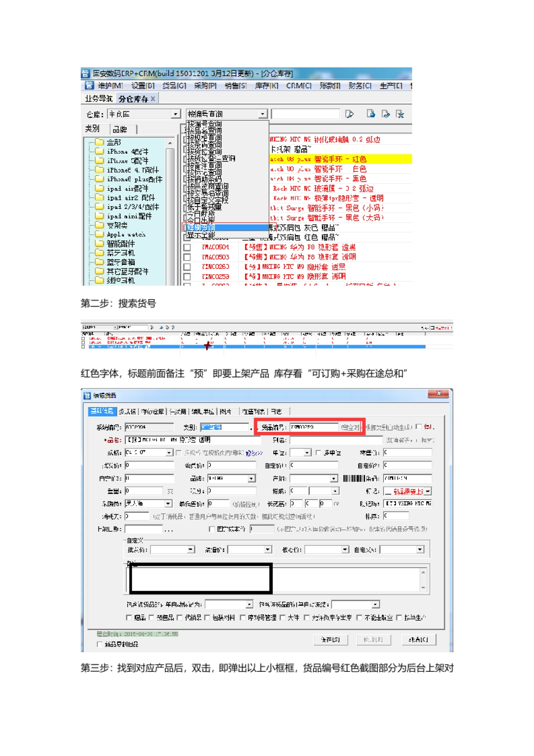Click the 智能配件 folder icon
Screen dimensions: 534x756
coord(100,244)
